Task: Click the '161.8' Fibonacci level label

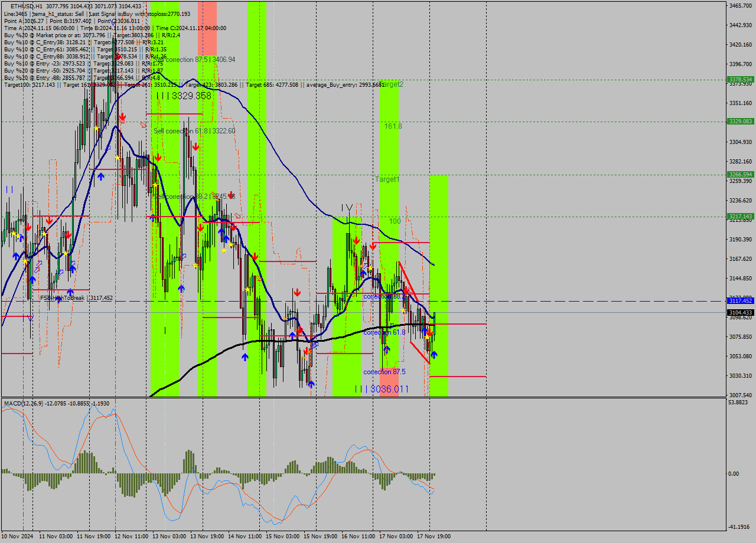Action: tap(393, 126)
